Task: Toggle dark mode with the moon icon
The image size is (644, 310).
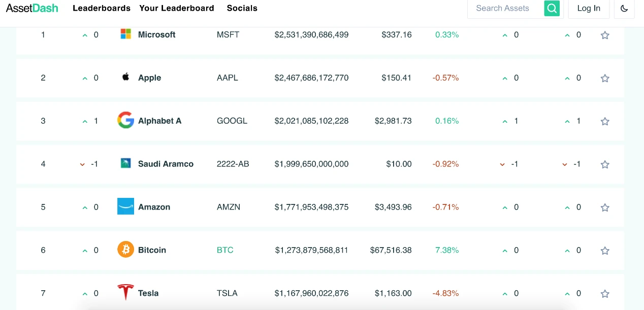Action: tap(624, 8)
